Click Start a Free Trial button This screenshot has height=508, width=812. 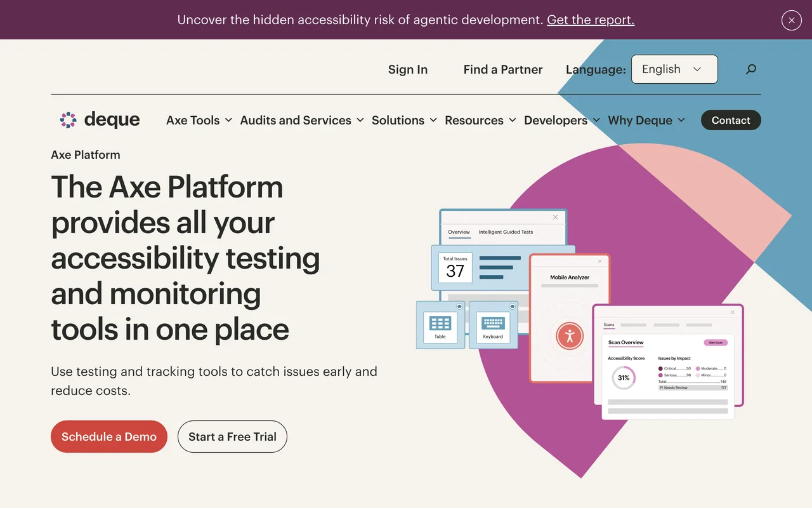[x=232, y=437]
